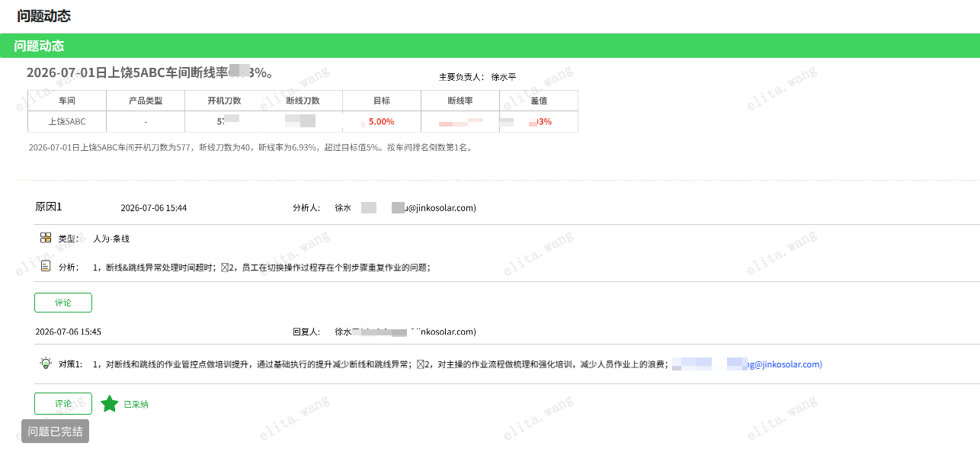This screenshot has width=980, height=452.
Task: Click the 开机刀数 column header
Action: coord(224,101)
